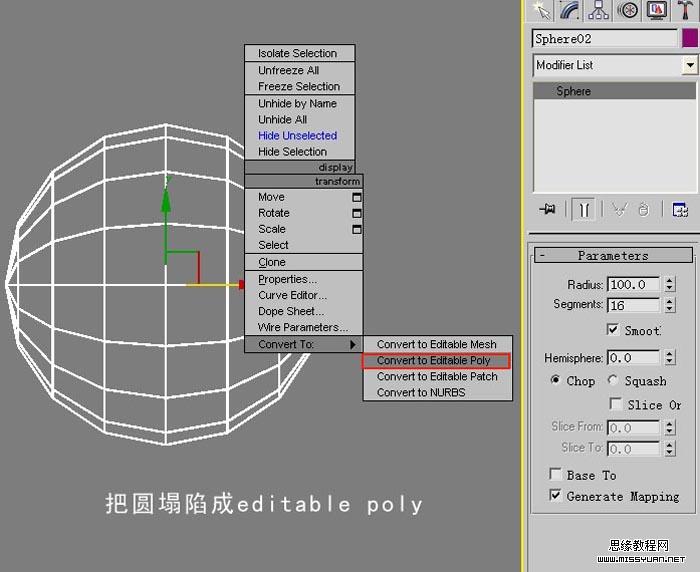Choose Unhide by Name
Viewport: 700px width, 572px height.
pyautogui.click(x=300, y=104)
